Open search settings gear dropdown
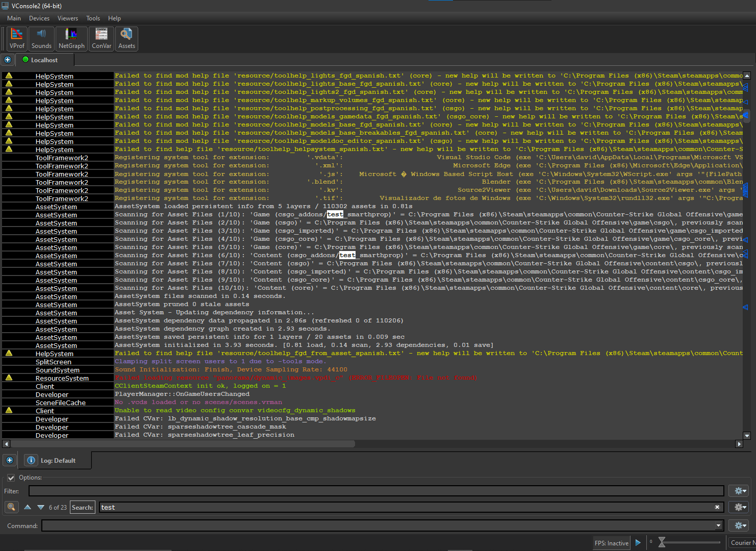The height and width of the screenshot is (551, 756). coord(739,507)
